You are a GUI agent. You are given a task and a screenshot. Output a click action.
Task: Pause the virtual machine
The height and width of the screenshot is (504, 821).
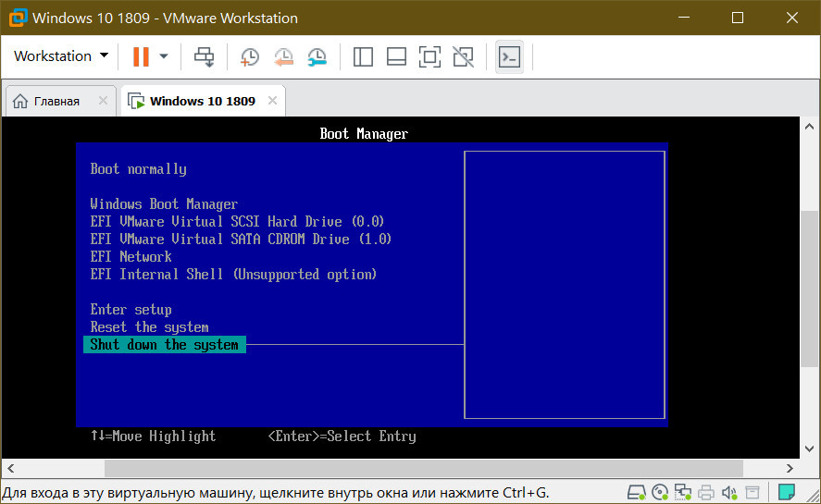(x=141, y=56)
